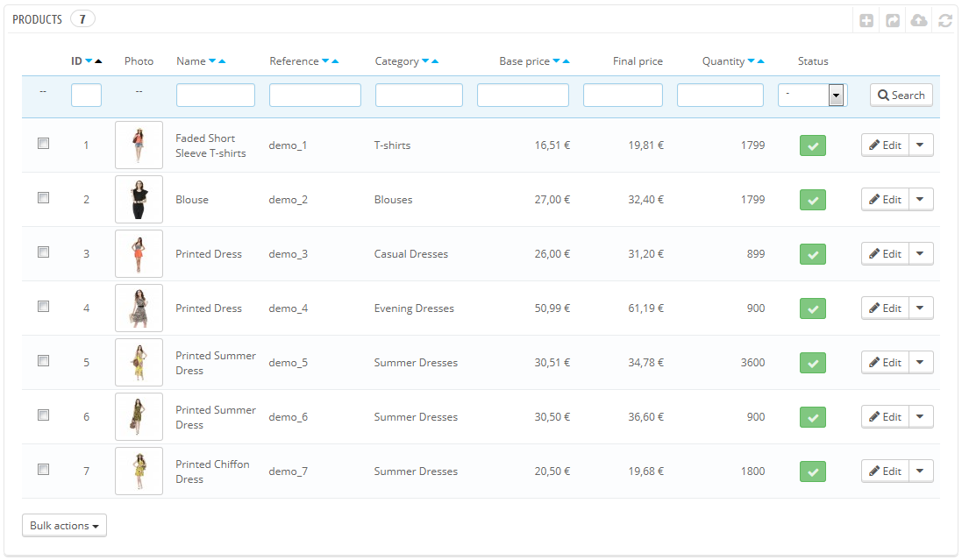962x560 pixels.
Task: Expand action arrow for Printed Chiffon Dress
Action: [921, 471]
